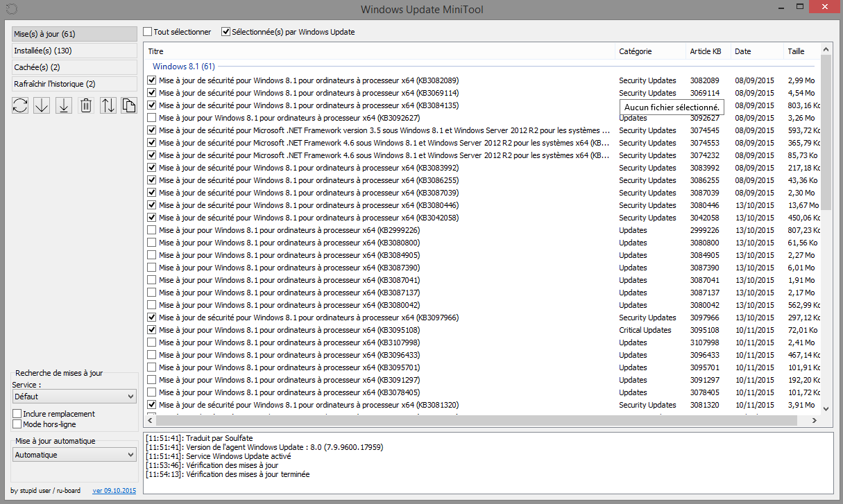Screen dimensions: 843x504
Task: Uncheck the update row with KB3082089
Action: pyautogui.click(x=152, y=80)
